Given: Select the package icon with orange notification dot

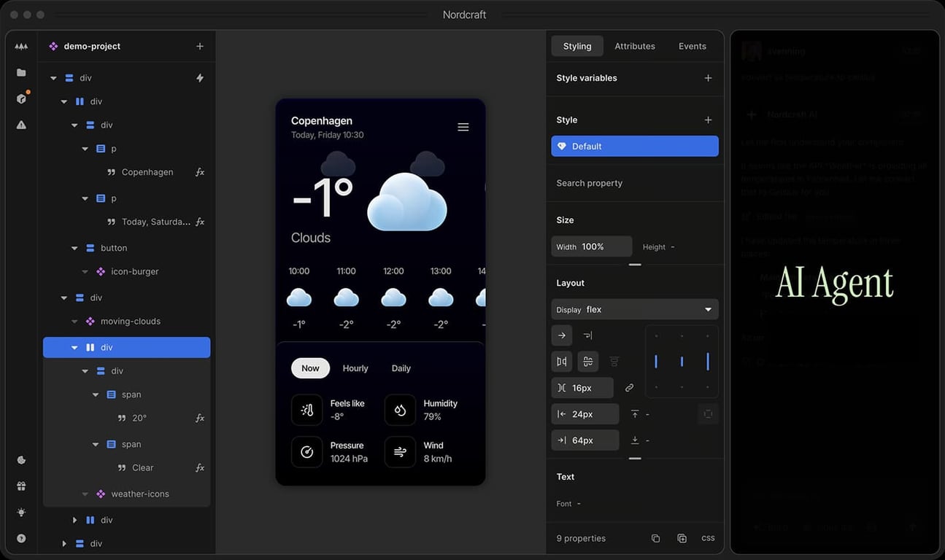Looking at the screenshot, I should coord(20,98).
